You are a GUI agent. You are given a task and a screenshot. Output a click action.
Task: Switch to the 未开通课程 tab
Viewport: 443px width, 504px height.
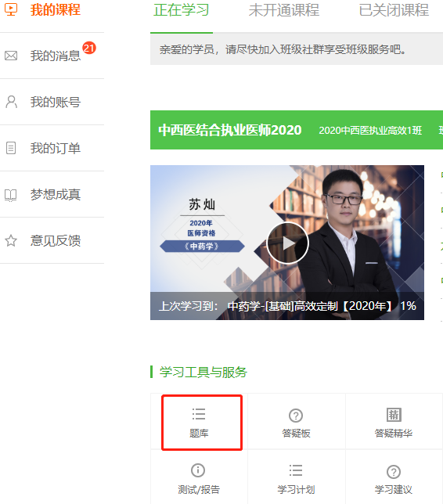(284, 10)
